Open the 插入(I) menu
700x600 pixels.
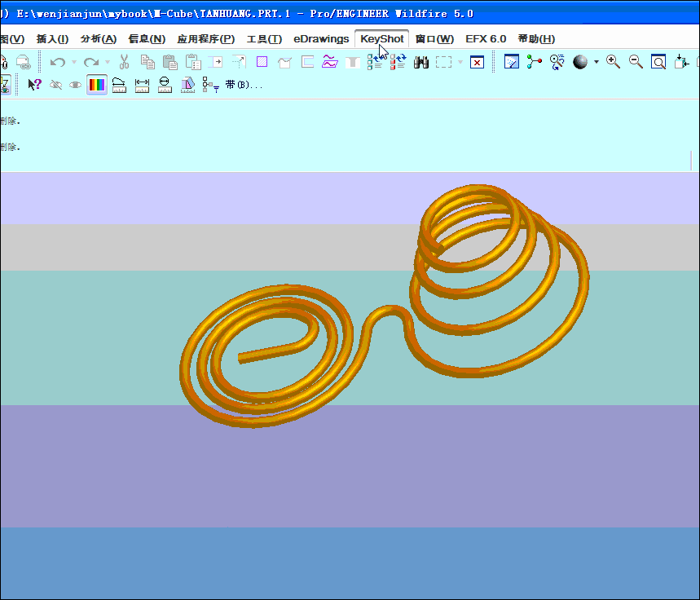click(x=52, y=39)
